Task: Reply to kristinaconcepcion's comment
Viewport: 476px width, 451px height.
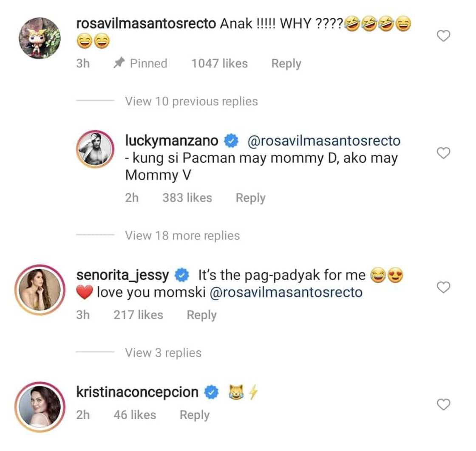Action: point(194,415)
